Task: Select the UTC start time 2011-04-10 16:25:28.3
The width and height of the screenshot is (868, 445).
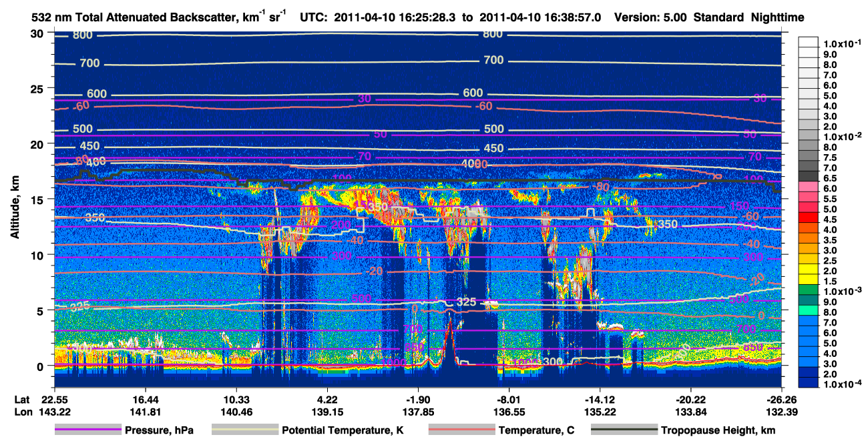Action: [x=394, y=18]
